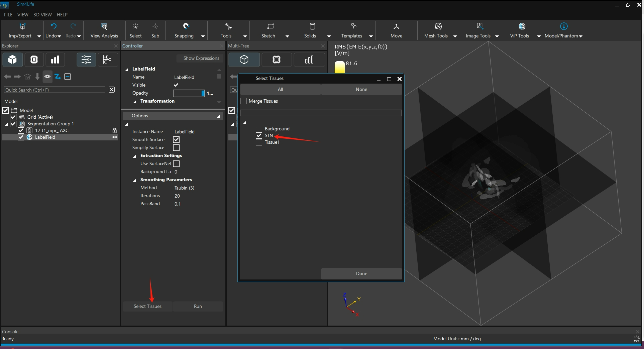Click the Move tool icon
Image resolution: width=644 pixels, height=349 pixels.
click(x=396, y=26)
